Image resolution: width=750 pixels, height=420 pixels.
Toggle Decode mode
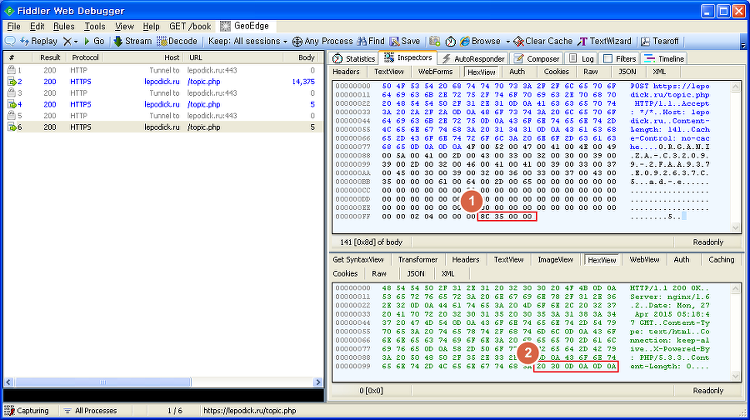177,41
